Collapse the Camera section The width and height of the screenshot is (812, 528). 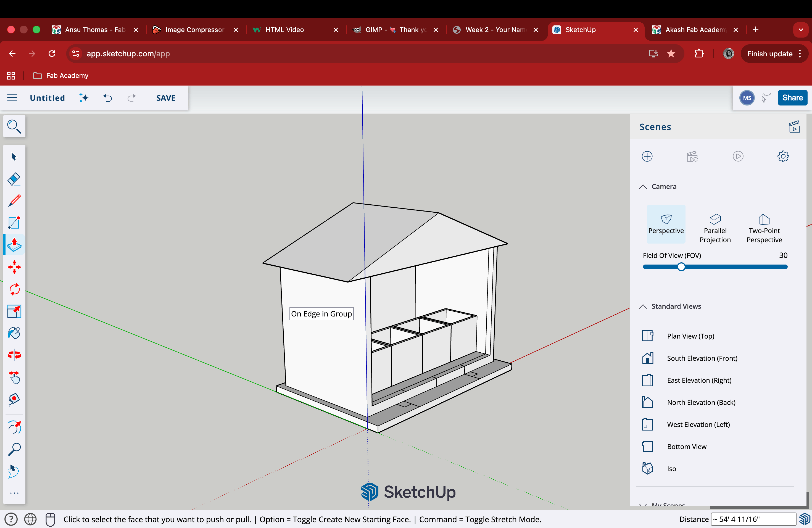(643, 187)
